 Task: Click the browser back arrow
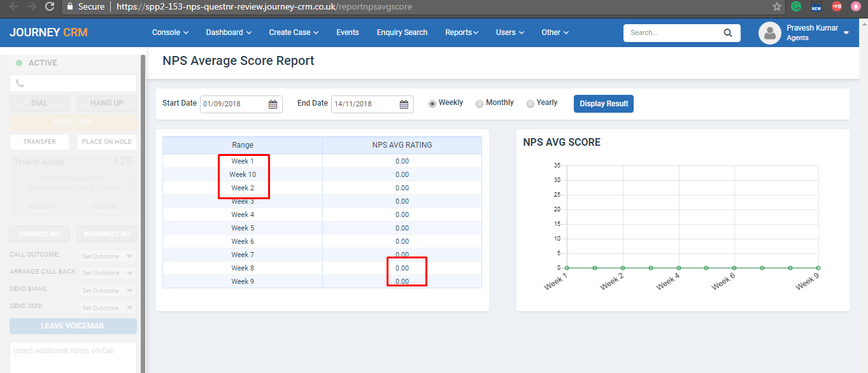click(13, 6)
